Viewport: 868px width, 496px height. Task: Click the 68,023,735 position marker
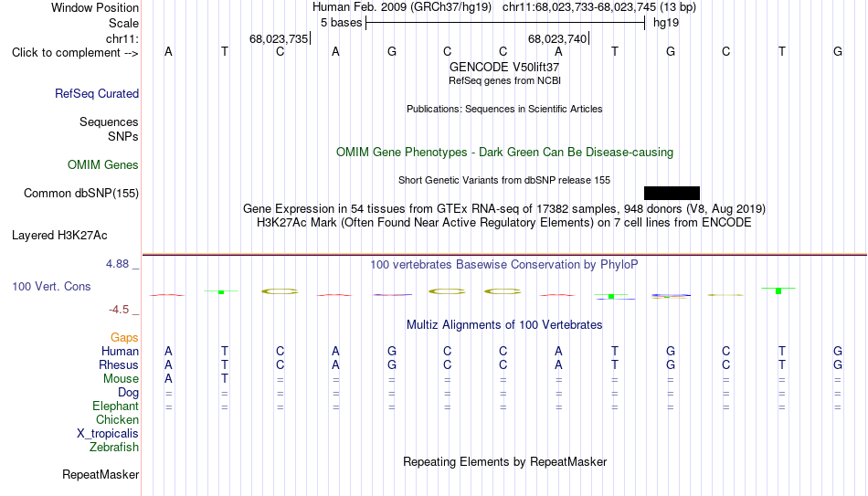[279, 38]
